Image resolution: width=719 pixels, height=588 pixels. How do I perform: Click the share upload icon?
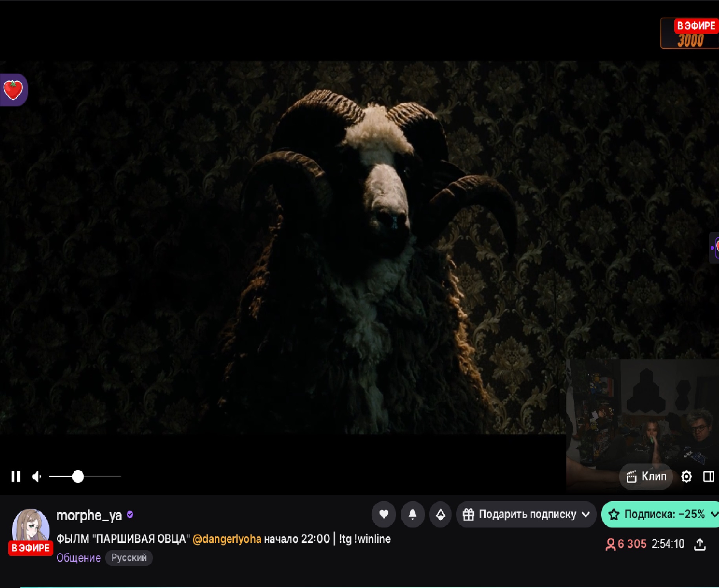point(700,544)
